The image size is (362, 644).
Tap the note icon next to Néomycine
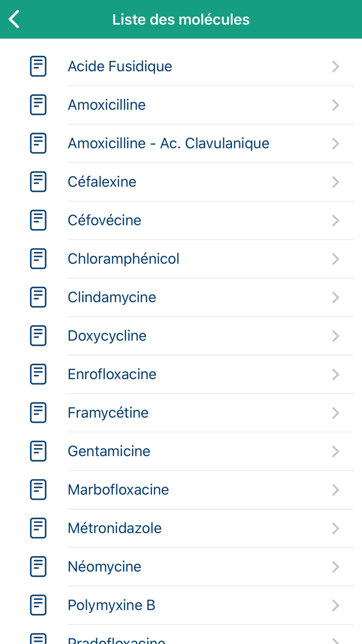point(38,566)
